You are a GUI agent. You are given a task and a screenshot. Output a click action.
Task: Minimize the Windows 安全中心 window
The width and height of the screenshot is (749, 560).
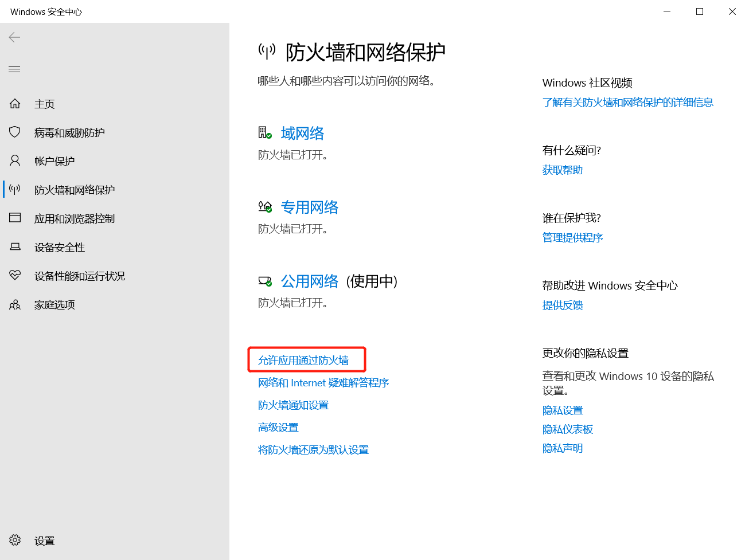click(667, 11)
